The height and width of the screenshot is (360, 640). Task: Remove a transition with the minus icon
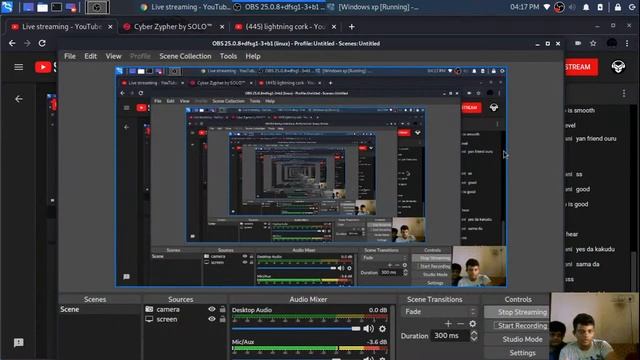click(460, 323)
